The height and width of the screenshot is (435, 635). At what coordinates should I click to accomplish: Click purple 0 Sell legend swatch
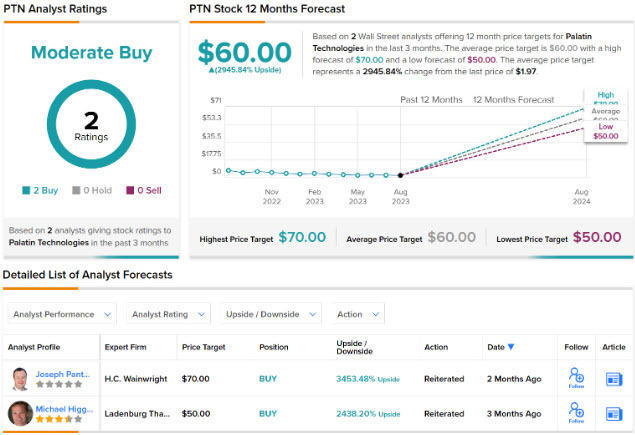pyautogui.click(x=130, y=190)
